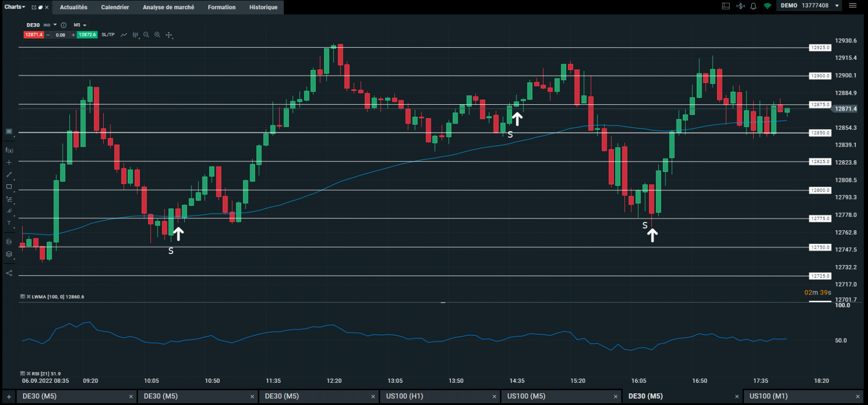This screenshot has width=868, height=405.
Task: Zoom in the chart with magnifier plus
Action: point(157,35)
